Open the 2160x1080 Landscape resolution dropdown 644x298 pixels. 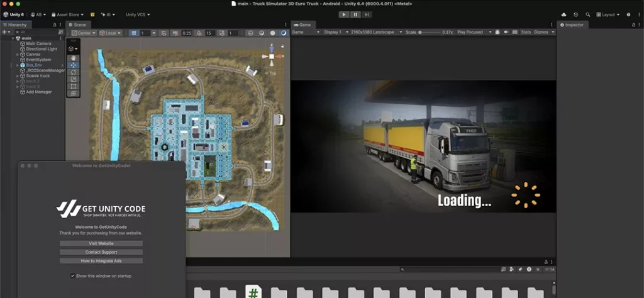click(376, 32)
